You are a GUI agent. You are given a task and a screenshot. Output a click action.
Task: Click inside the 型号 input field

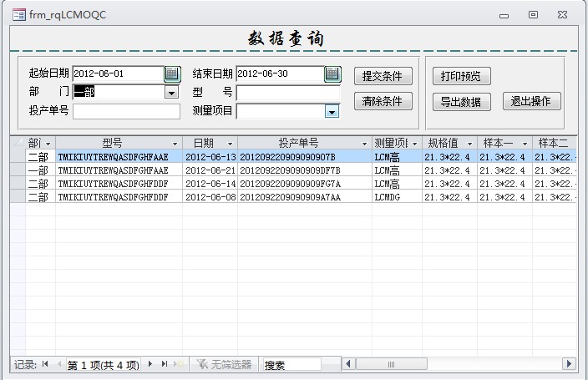[x=288, y=93]
